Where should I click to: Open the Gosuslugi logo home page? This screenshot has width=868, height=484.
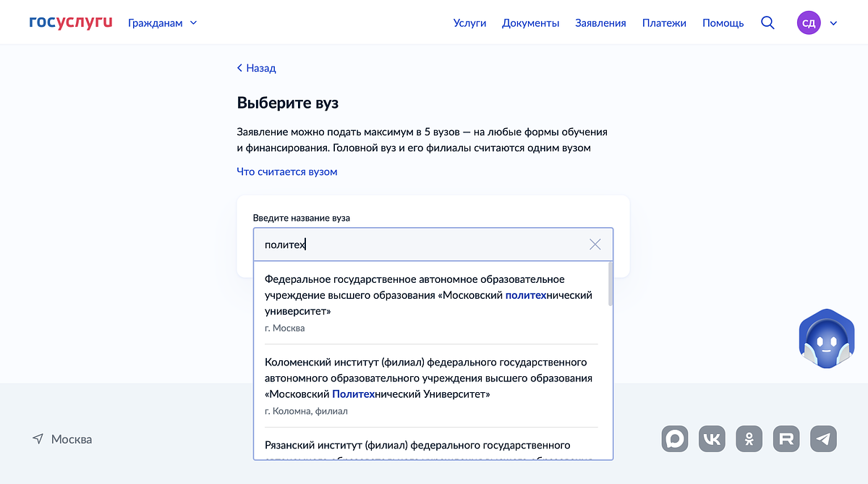coord(71,22)
